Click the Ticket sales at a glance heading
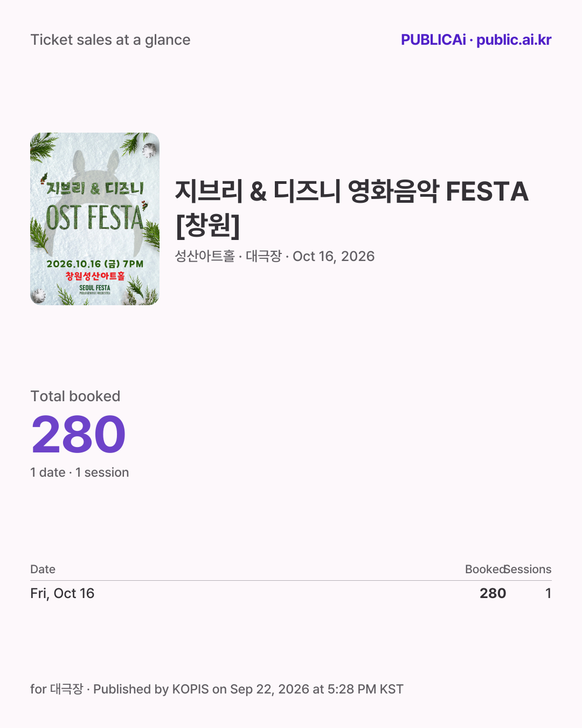This screenshot has width=582, height=728. [110, 40]
